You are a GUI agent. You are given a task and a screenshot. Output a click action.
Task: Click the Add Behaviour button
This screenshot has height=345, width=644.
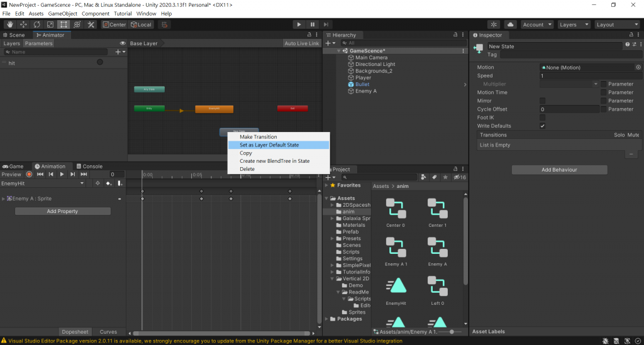559,170
